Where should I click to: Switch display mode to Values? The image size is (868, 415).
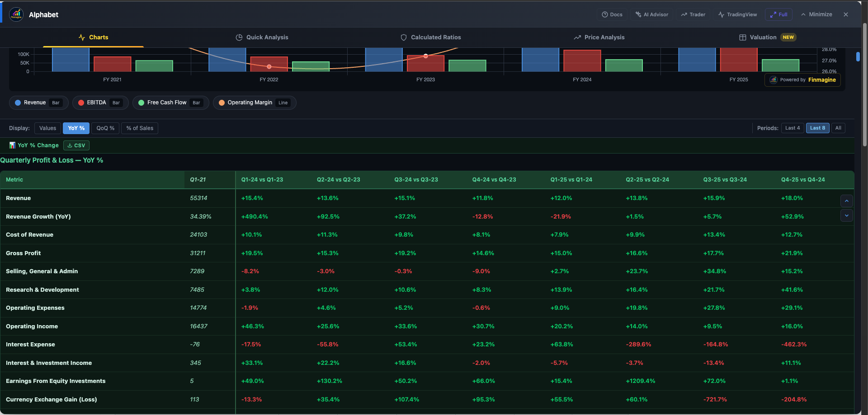pos(47,128)
